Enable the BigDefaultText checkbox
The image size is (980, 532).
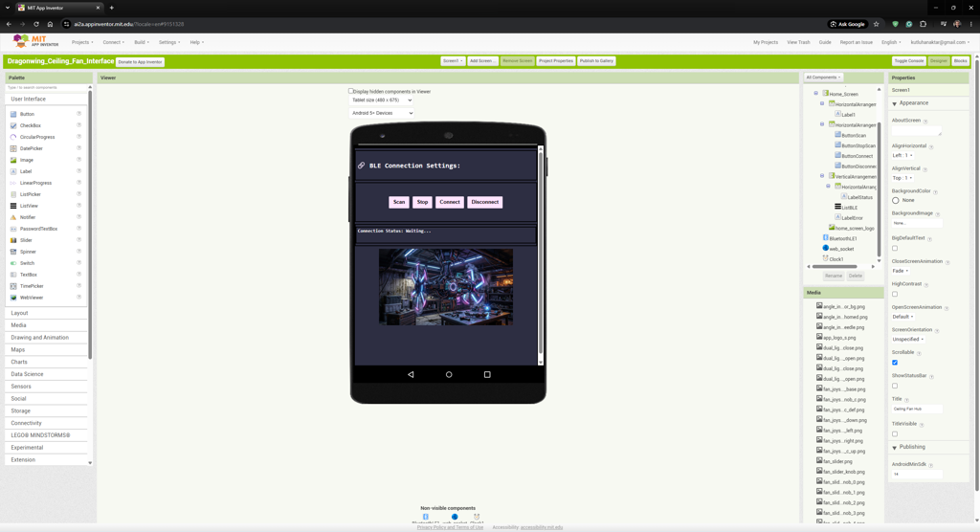click(x=895, y=248)
